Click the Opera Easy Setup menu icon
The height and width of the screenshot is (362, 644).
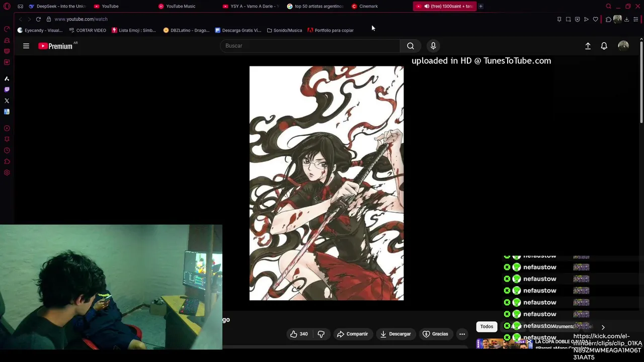(636, 19)
